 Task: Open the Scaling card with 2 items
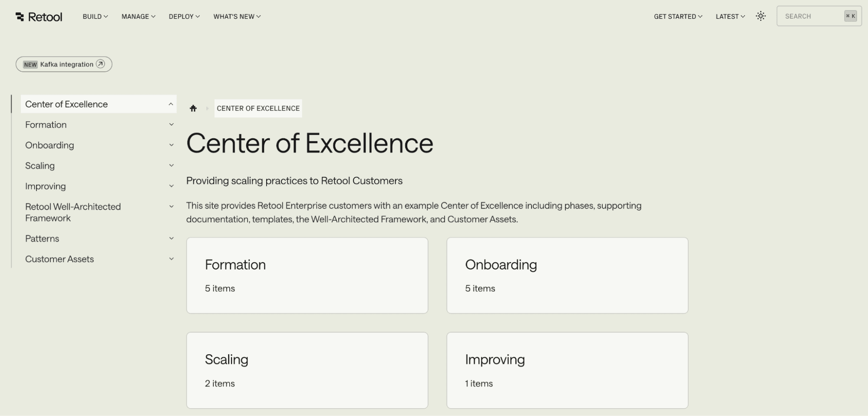click(307, 370)
